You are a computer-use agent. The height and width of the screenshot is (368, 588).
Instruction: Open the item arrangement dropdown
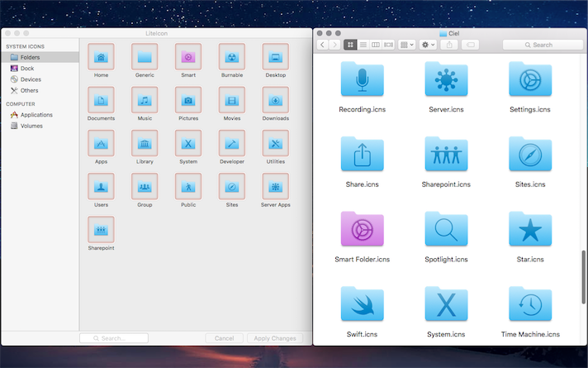[407, 45]
